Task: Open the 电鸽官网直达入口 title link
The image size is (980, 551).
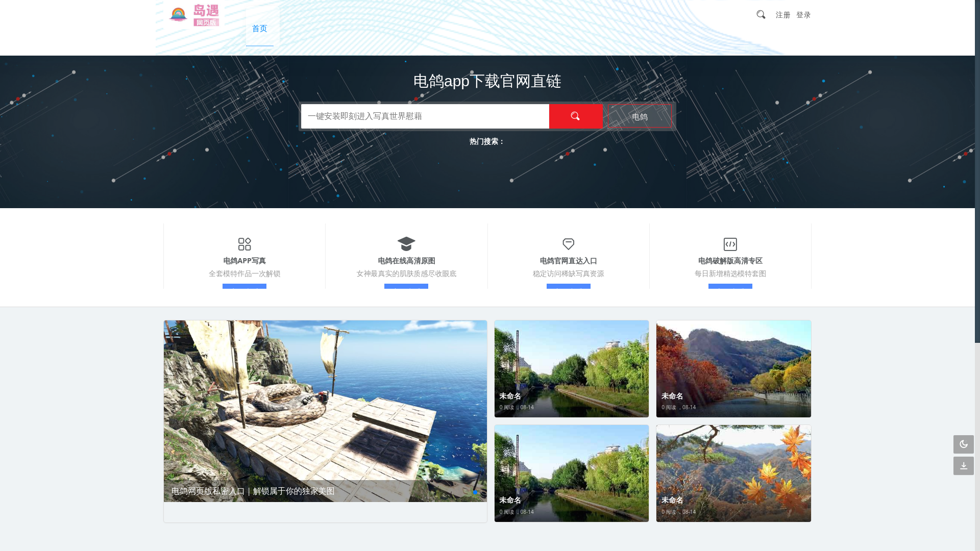Action: [x=568, y=261]
